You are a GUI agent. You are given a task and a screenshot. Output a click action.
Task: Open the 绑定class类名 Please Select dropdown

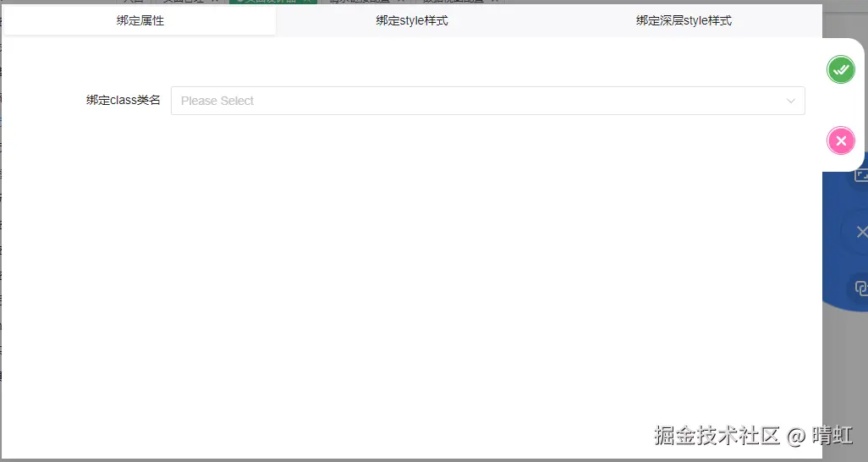487,101
